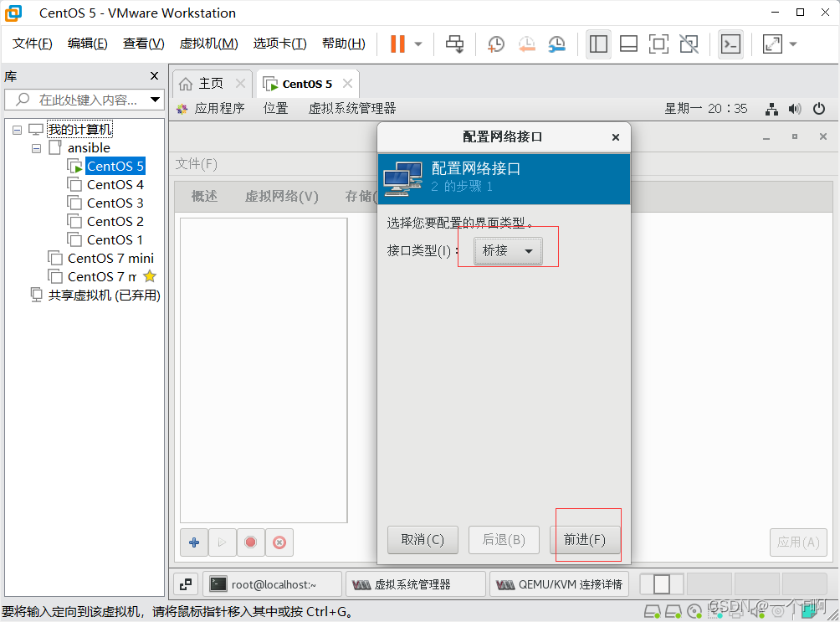Take a snapshot with the clock-plus icon

(x=496, y=44)
